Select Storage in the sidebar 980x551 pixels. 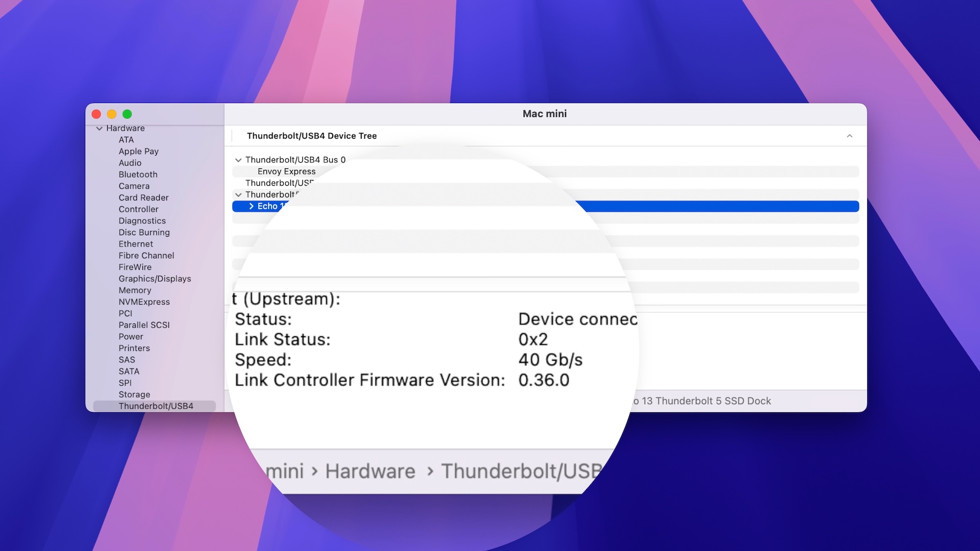pyautogui.click(x=134, y=394)
